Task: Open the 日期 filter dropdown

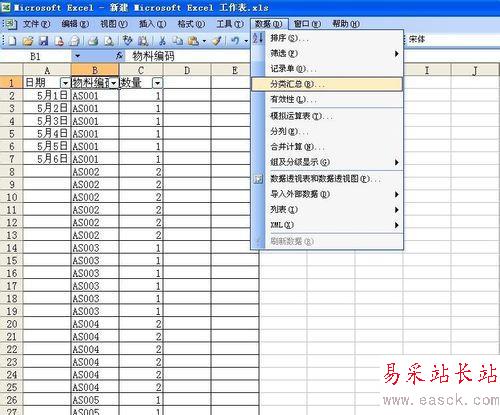Action: pyautogui.click(x=65, y=83)
